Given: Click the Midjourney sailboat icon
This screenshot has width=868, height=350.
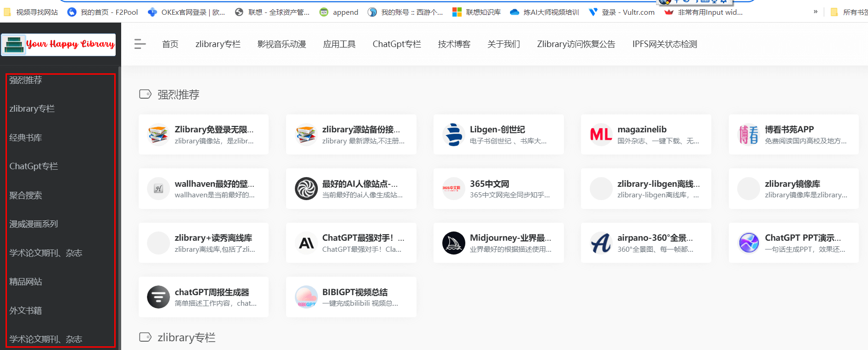Looking at the screenshot, I should click(453, 243).
